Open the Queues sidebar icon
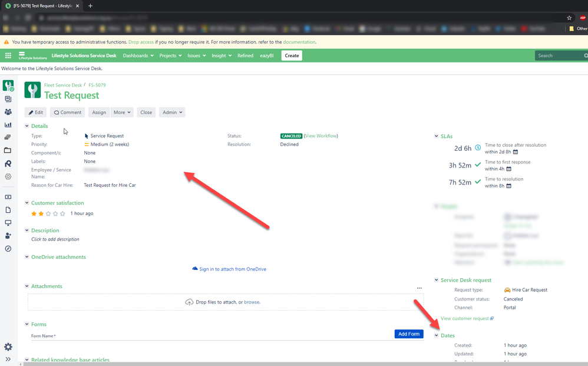The image size is (588, 366). click(x=8, y=99)
